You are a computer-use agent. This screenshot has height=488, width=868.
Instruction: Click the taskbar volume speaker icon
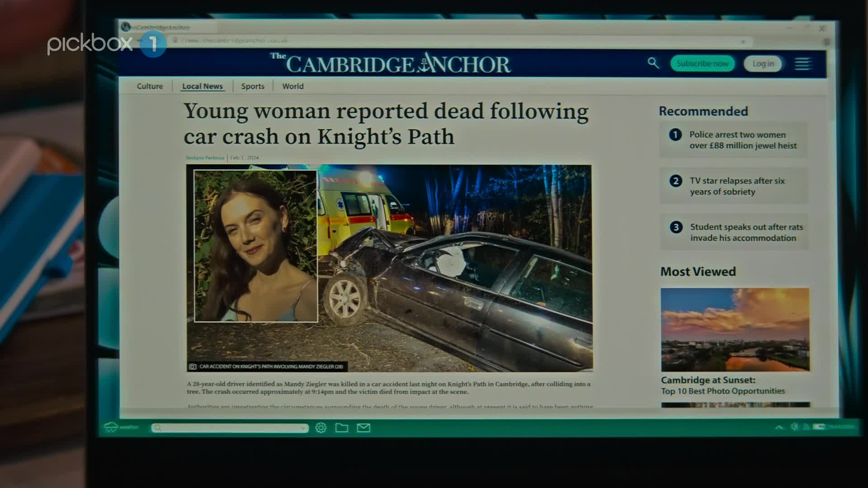[x=794, y=427]
